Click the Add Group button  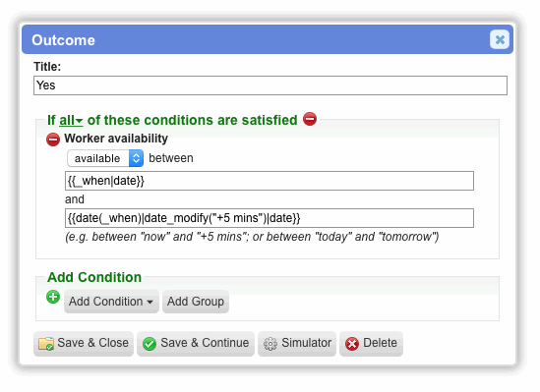[x=196, y=302]
